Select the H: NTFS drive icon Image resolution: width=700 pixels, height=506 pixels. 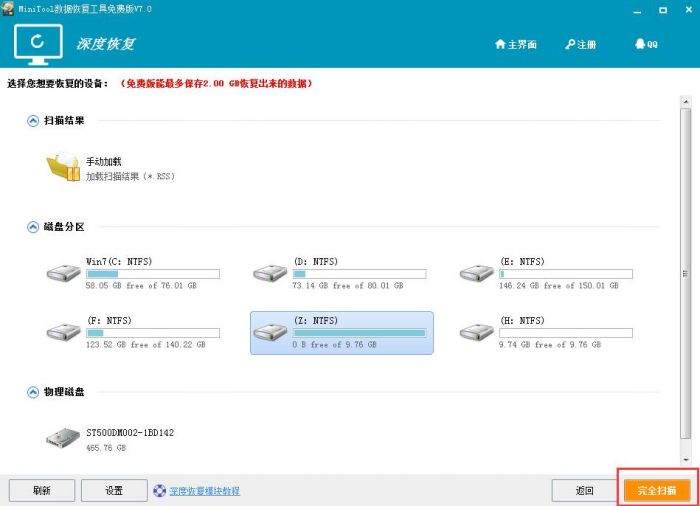(476, 332)
